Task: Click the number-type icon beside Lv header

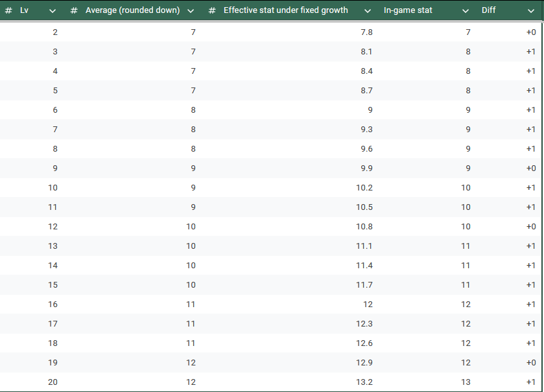Action: coord(8,10)
